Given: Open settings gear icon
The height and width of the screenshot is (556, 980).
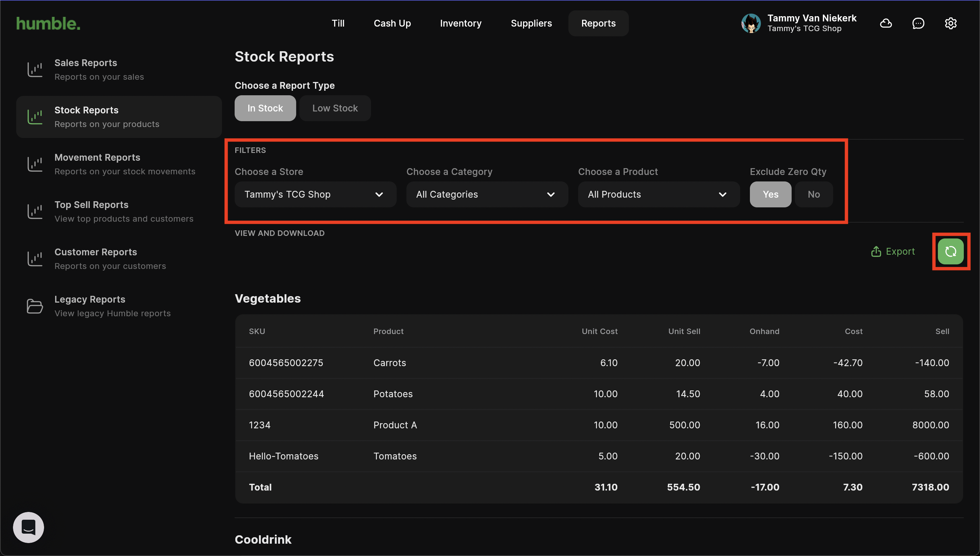Looking at the screenshot, I should coord(951,23).
